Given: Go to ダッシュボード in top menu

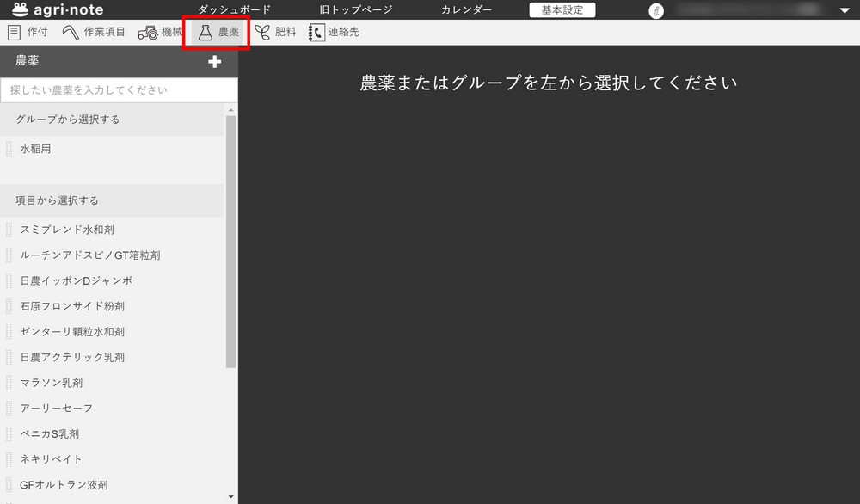Looking at the screenshot, I should click(234, 9).
